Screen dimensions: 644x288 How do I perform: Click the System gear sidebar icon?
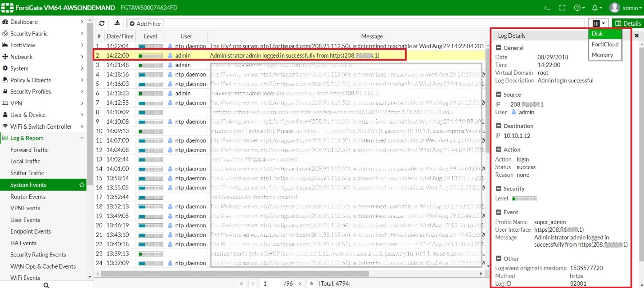pos(5,68)
